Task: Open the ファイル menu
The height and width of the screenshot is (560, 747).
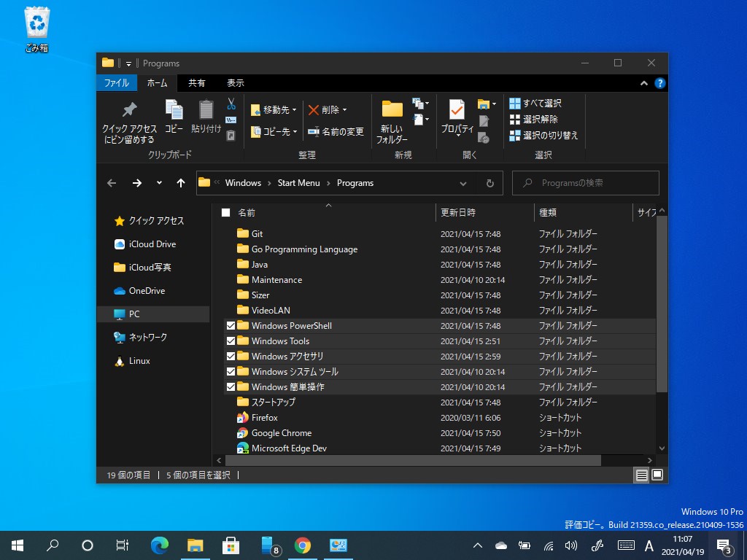Action: pyautogui.click(x=116, y=83)
